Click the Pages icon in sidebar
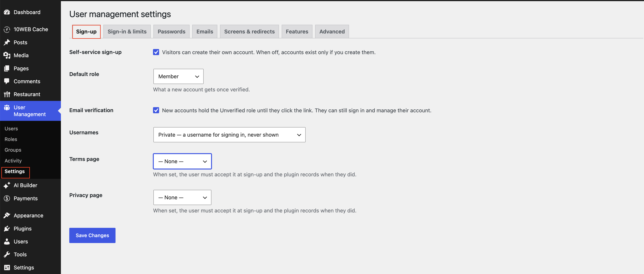The width and height of the screenshot is (644, 274). coord(7,68)
